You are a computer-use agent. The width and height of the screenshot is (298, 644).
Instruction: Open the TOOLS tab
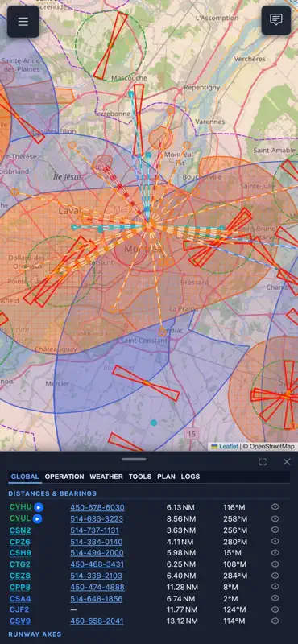pos(140,477)
